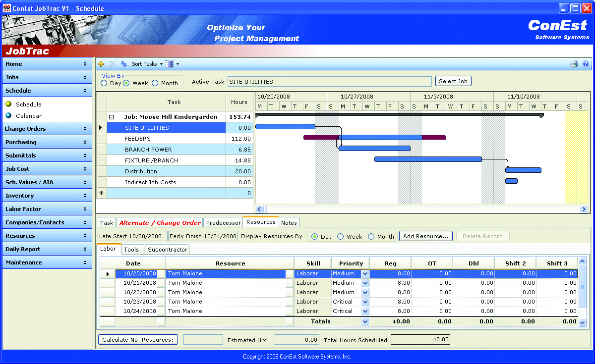595x364 pixels.
Task: Click the grey X delete task icon
Action: coord(113,64)
